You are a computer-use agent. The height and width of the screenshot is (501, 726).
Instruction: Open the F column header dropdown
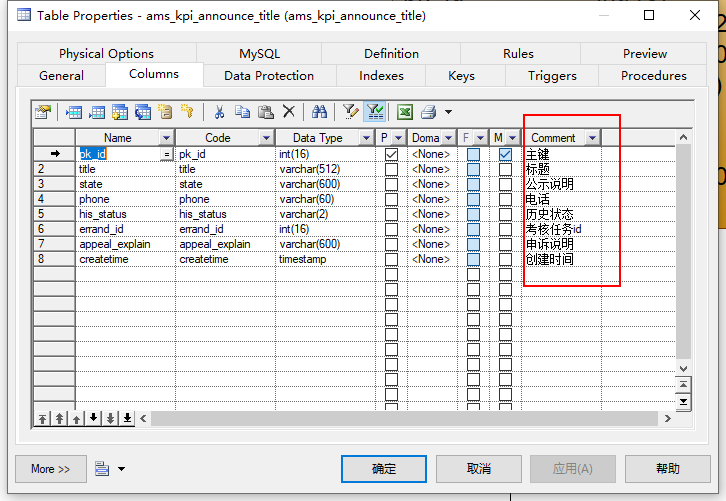pyautogui.click(x=481, y=138)
